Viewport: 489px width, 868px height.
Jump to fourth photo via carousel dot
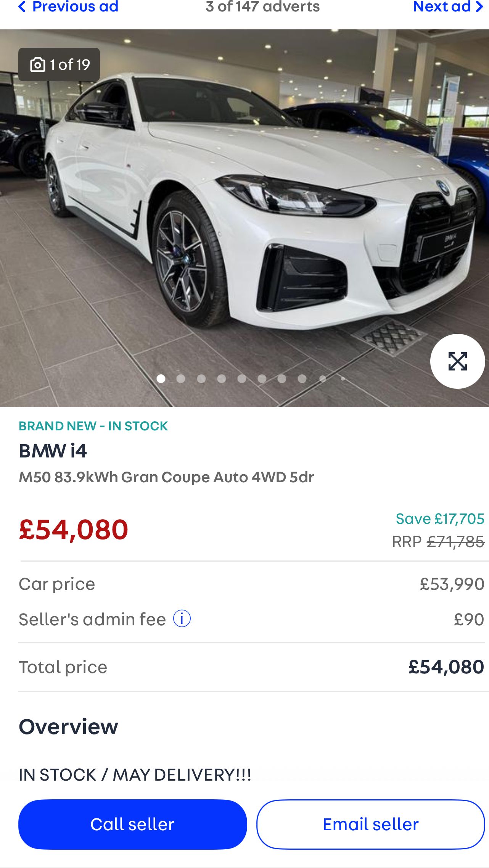[x=222, y=378]
